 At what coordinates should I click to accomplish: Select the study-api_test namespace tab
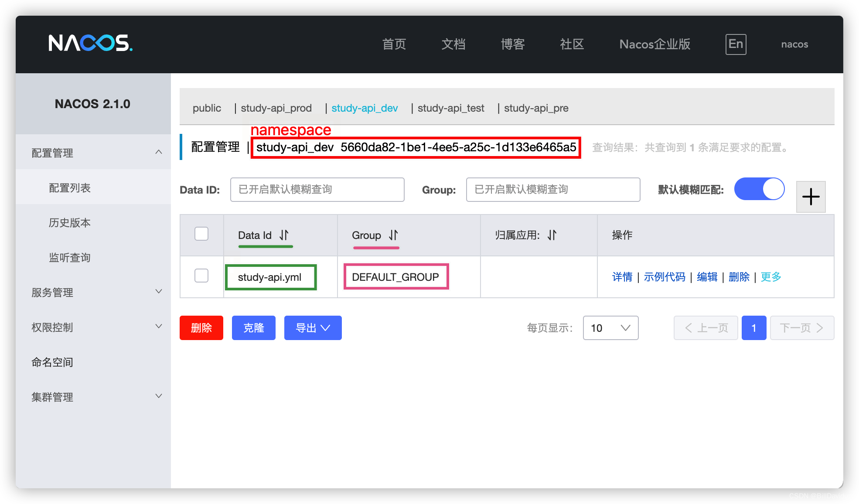coord(451,108)
